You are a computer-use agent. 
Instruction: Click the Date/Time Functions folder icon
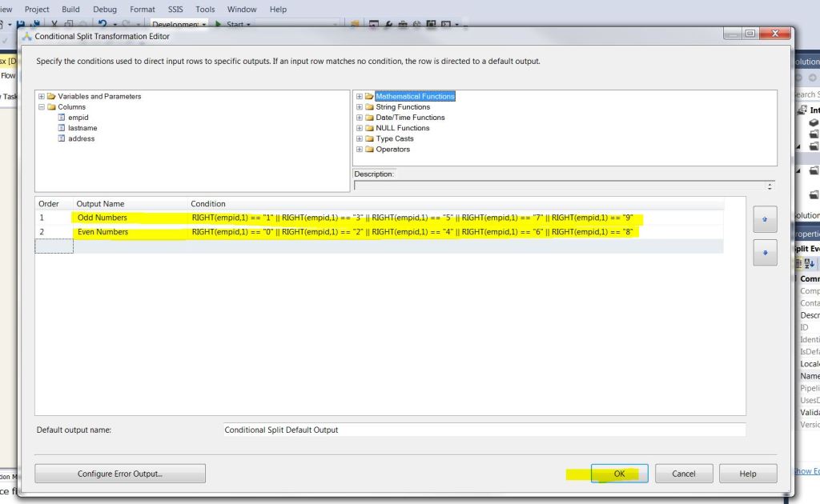[x=369, y=118]
